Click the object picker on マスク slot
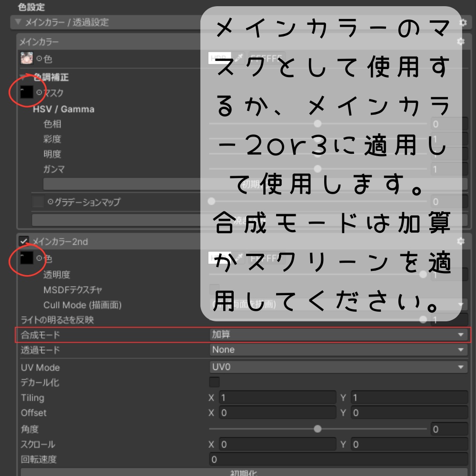Image resolution: width=476 pixels, height=476 pixels. click(40, 92)
